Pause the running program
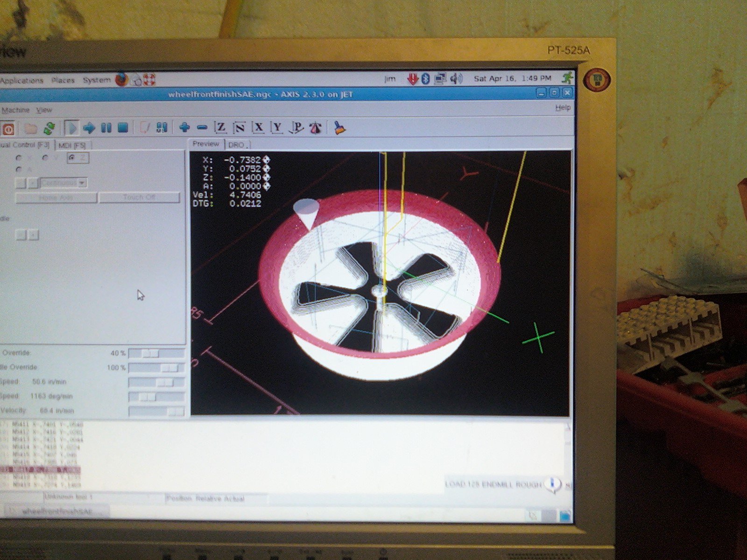The height and width of the screenshot is (560, 747). (106, 128)
